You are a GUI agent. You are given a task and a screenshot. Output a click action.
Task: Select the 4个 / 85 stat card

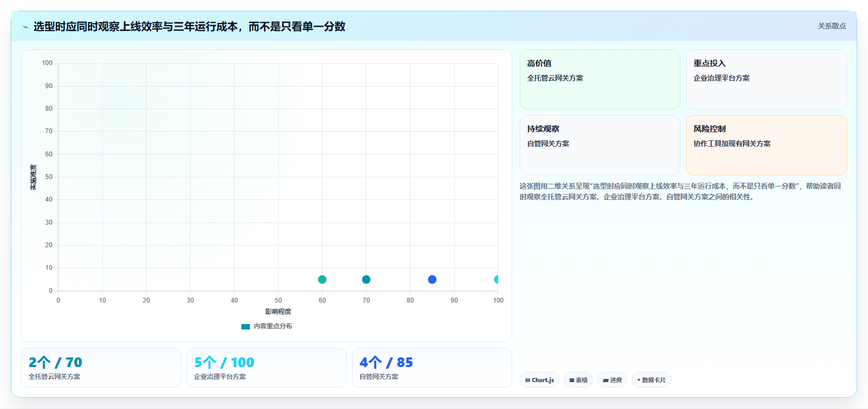click(x=432, y=368)
